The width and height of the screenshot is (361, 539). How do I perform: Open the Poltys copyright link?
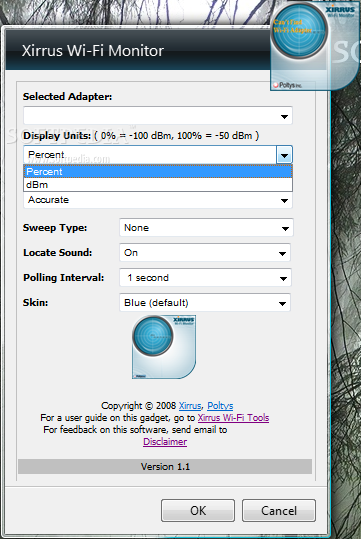coord(220,406)
